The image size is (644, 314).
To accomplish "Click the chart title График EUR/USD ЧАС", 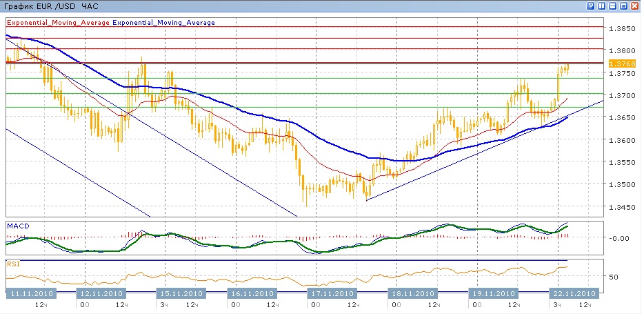I will coord(42,6).
